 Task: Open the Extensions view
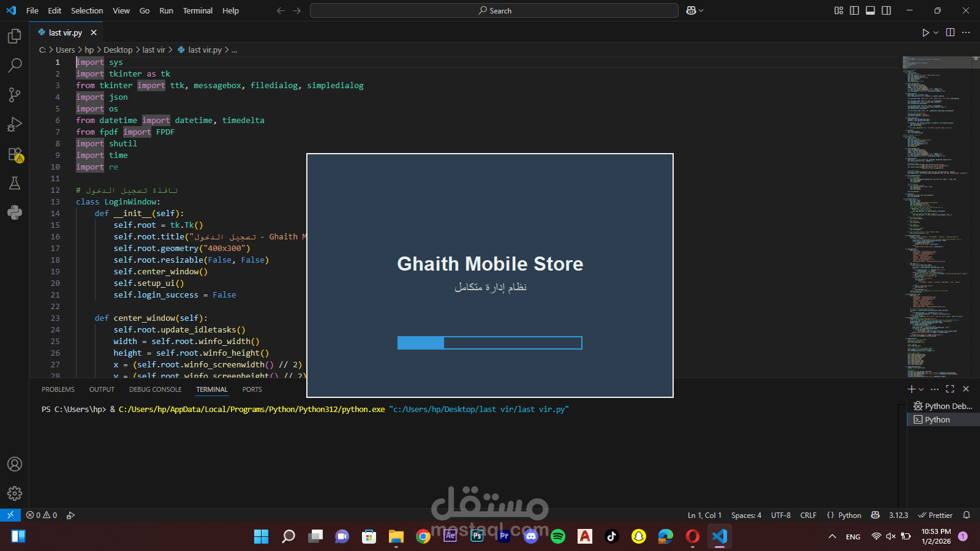coord(15,154)
